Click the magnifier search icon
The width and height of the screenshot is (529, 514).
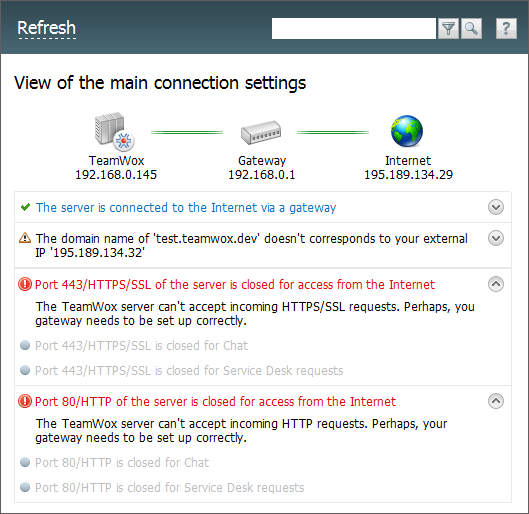pyautogui.click(x=471, y=29)
